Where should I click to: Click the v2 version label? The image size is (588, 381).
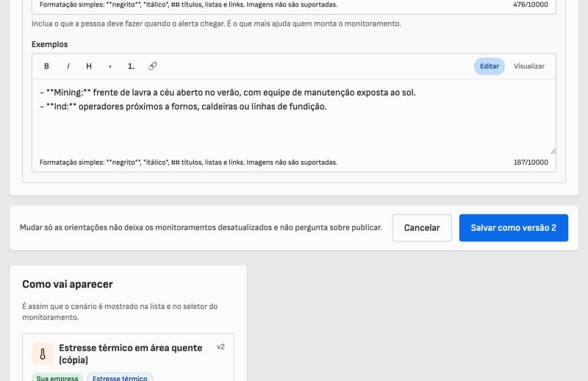click(221, 347)
